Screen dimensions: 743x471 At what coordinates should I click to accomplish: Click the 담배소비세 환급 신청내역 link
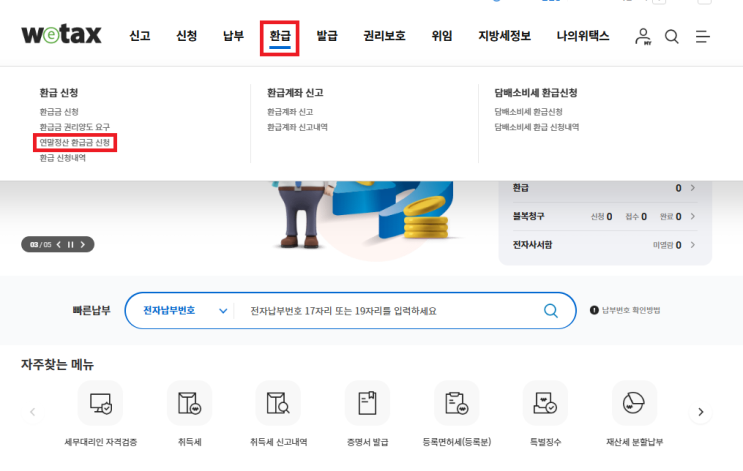(536, 127)
